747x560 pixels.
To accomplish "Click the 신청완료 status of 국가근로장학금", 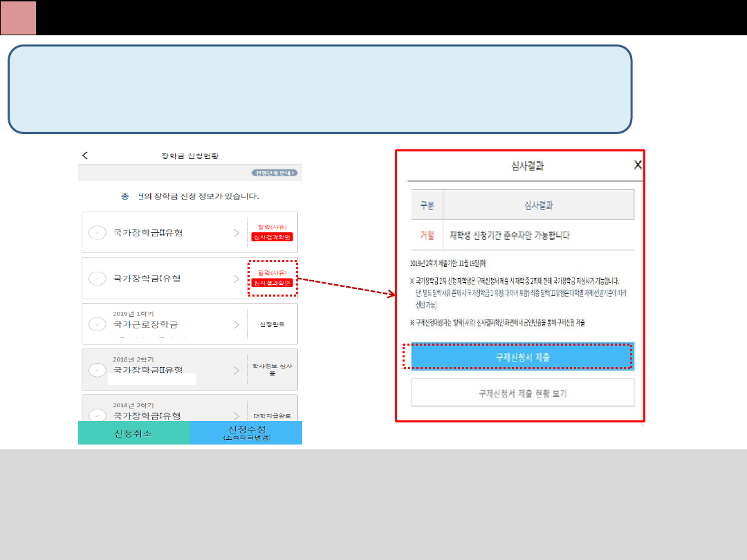I will (273, 324).
